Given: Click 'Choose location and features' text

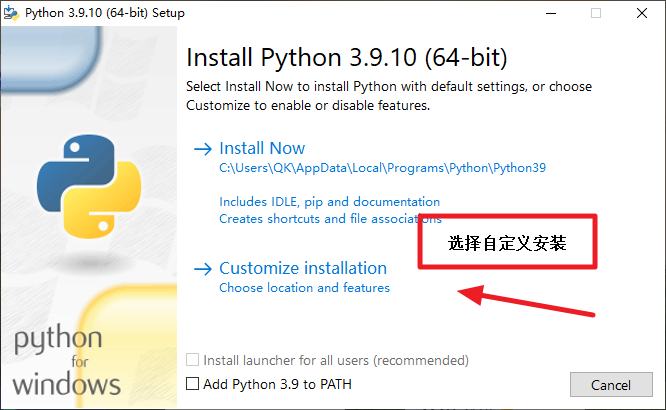Looking at the screenshot, I should point(304,288).
